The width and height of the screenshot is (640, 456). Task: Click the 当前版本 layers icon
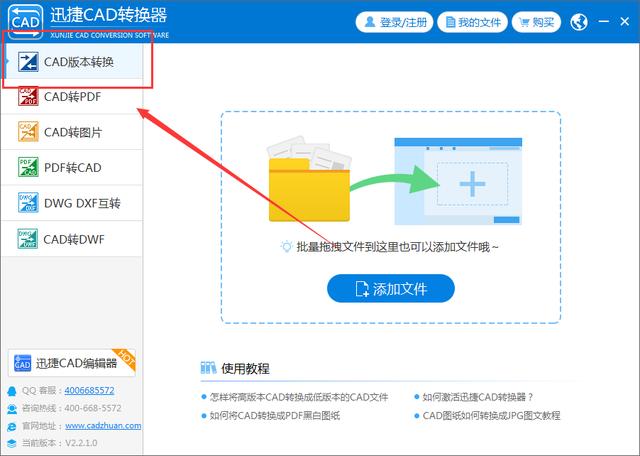click(x=12, y=443)
